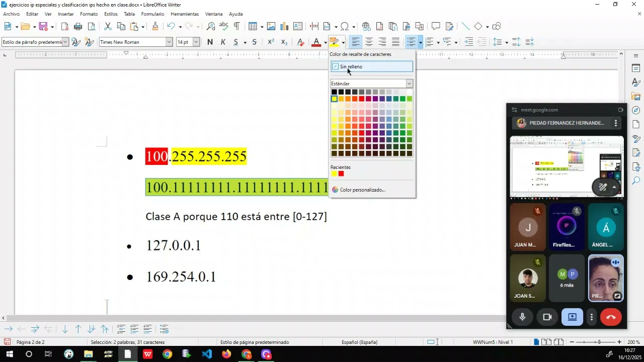Image resolution: width=644 pixels, height=362 pixels.
Task: Justify the paragraph
Action: (396, 42)
